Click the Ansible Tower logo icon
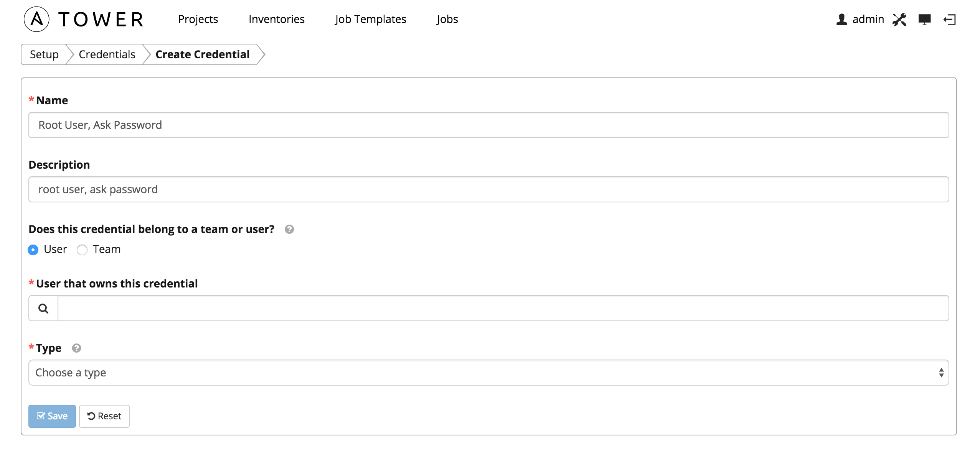This screenshot has height=450, width=980. 36,19
